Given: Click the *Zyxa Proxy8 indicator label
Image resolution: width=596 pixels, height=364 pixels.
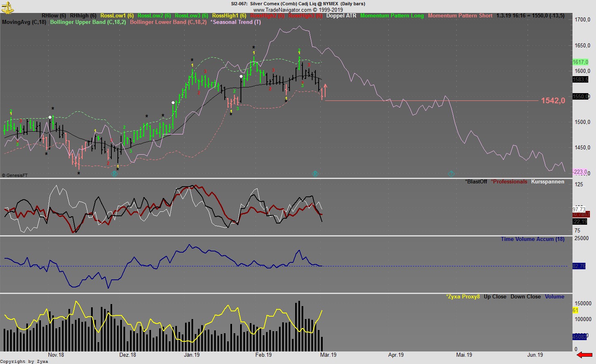Looking at the screenshot, I should click(463, 297).
